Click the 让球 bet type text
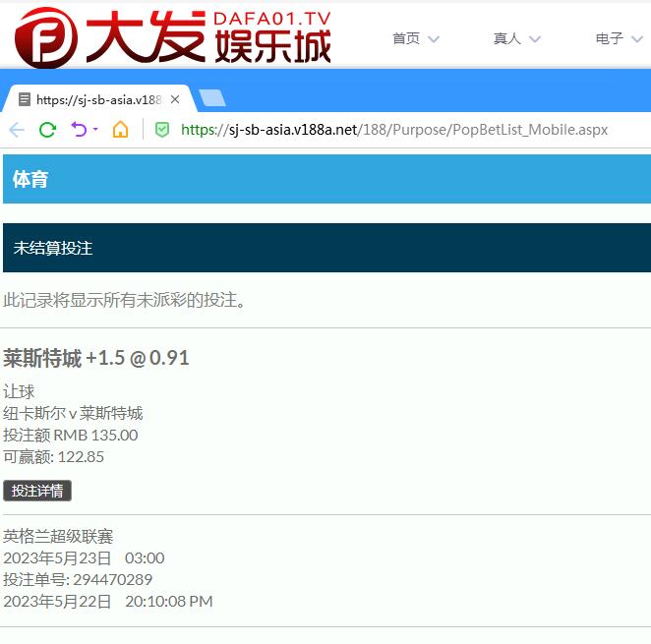The width and height of the screenshot is (651, 644). [19, 391]
